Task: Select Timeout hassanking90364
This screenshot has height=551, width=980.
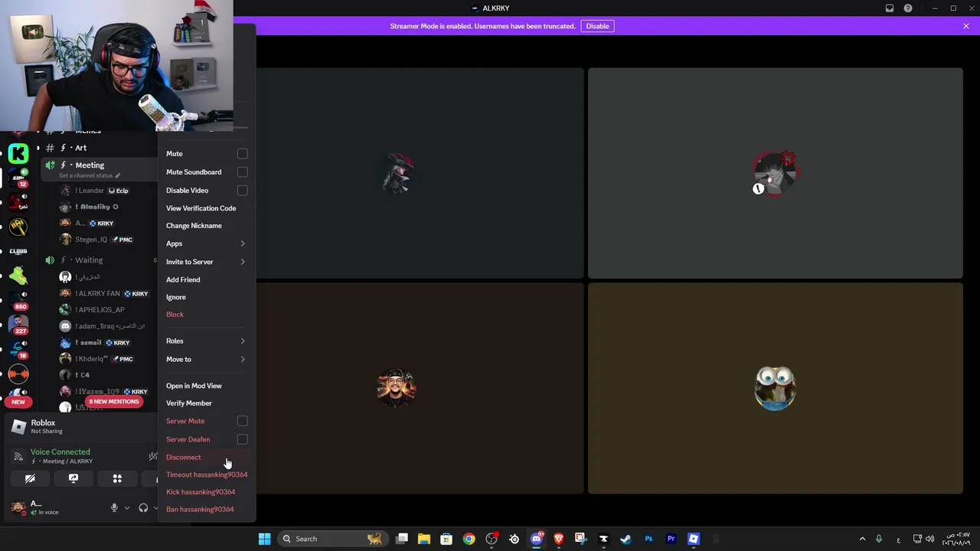Action: point(207,474)
